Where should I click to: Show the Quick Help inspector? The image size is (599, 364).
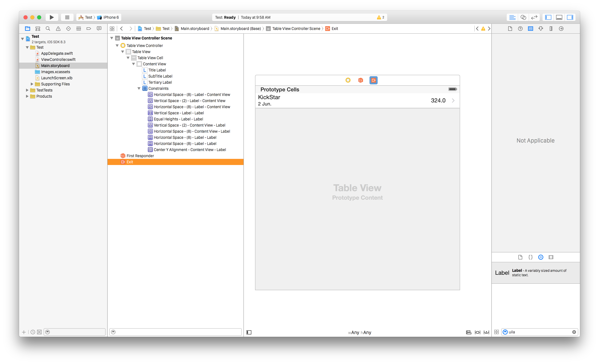click(520, 28)
